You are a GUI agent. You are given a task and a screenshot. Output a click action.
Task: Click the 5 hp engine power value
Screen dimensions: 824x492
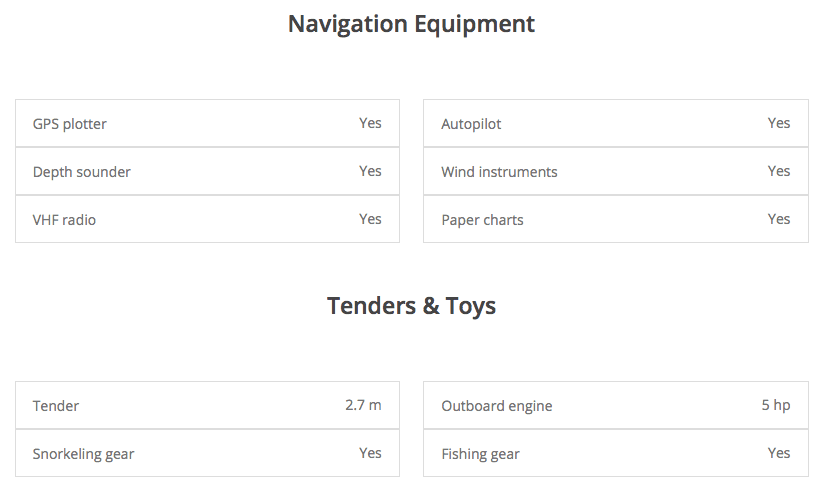click(x=775, y=405)
